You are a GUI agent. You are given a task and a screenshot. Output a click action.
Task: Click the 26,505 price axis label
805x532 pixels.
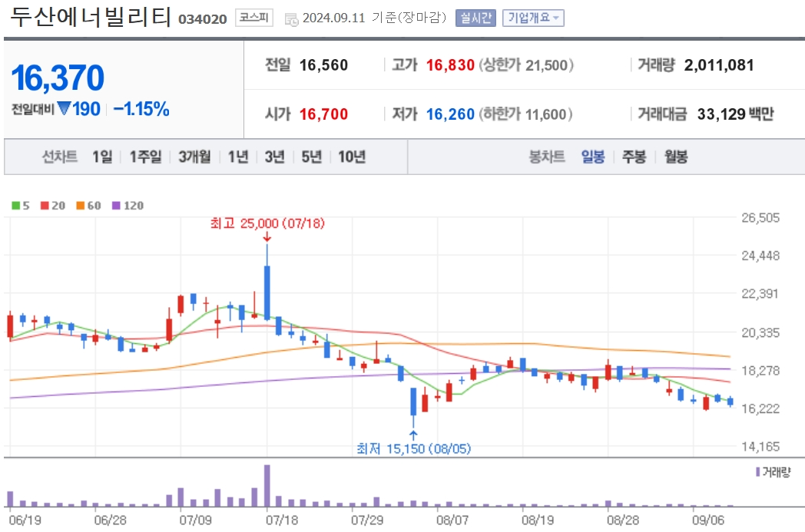760,217
